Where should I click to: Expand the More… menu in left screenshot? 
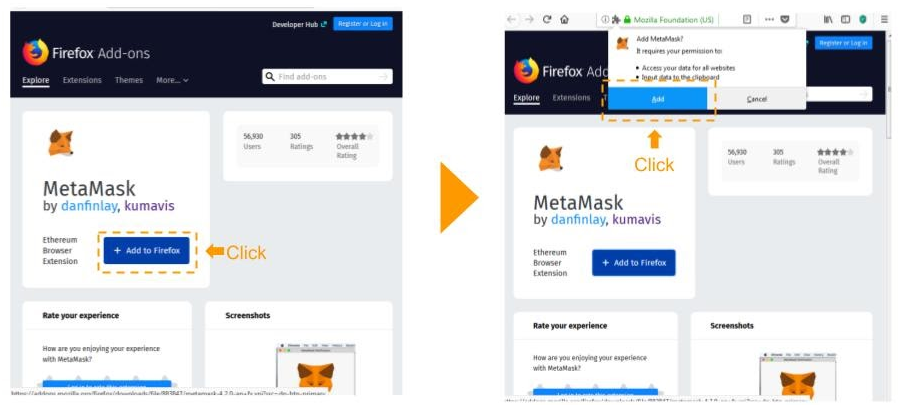pyautogui.click(x=172, y=80)
